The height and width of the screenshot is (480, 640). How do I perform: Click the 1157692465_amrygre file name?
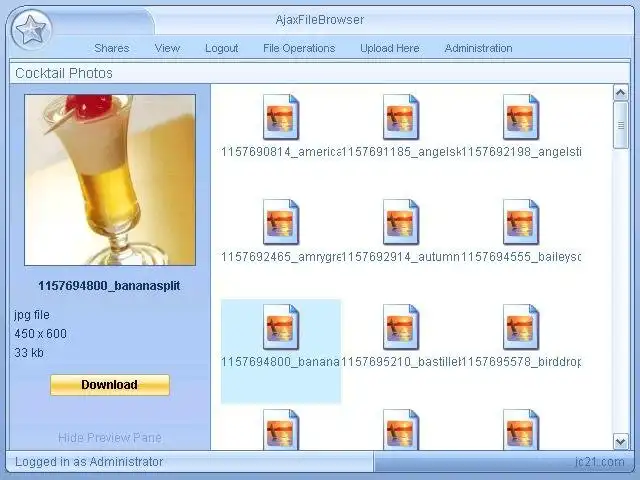[281, 257]
